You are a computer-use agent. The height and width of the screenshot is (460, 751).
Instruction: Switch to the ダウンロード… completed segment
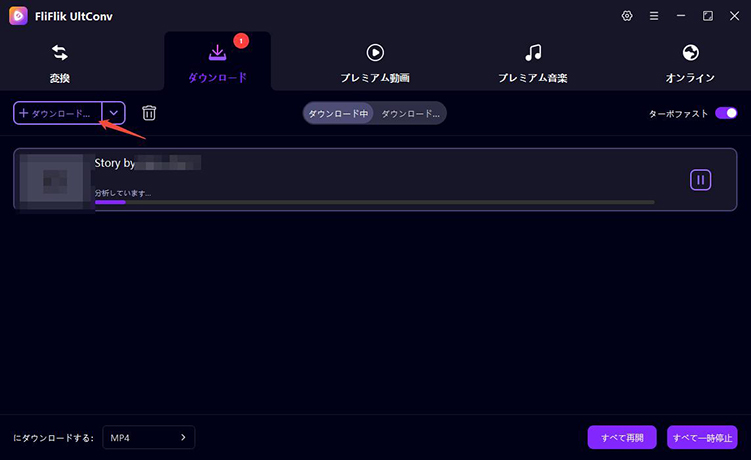click(x=410, y=113)
